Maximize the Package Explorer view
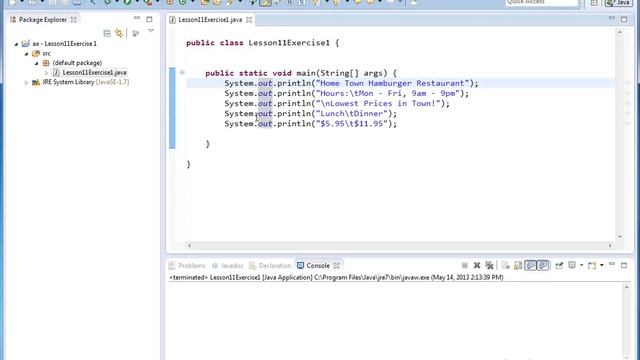This screenshot has height=360, width=640. (149, 19)
